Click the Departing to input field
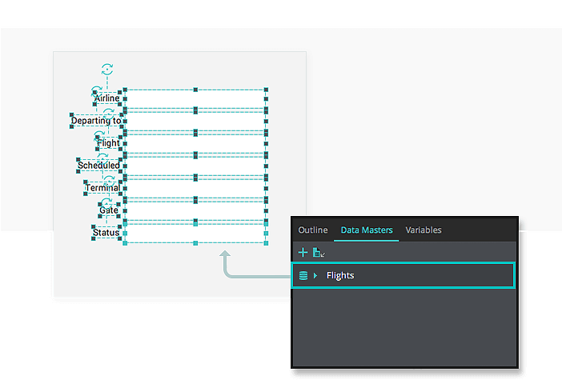 (195, 121)
